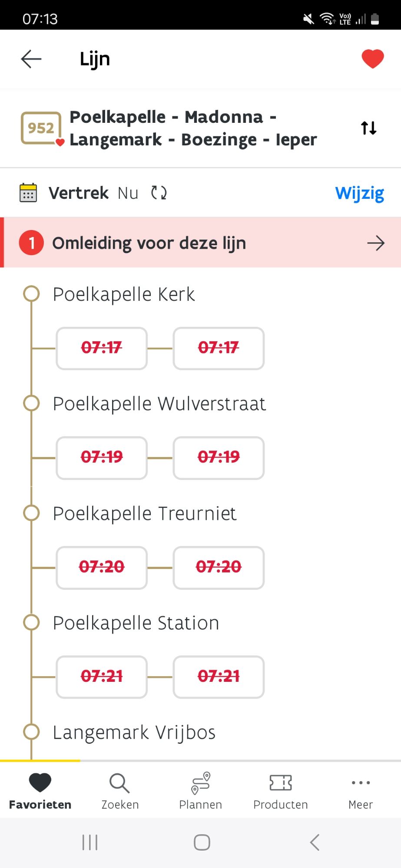Tap first 07:17 departure at Poelkapelle Kerk
Screen dimensions: 401x868
pos(102,348)
